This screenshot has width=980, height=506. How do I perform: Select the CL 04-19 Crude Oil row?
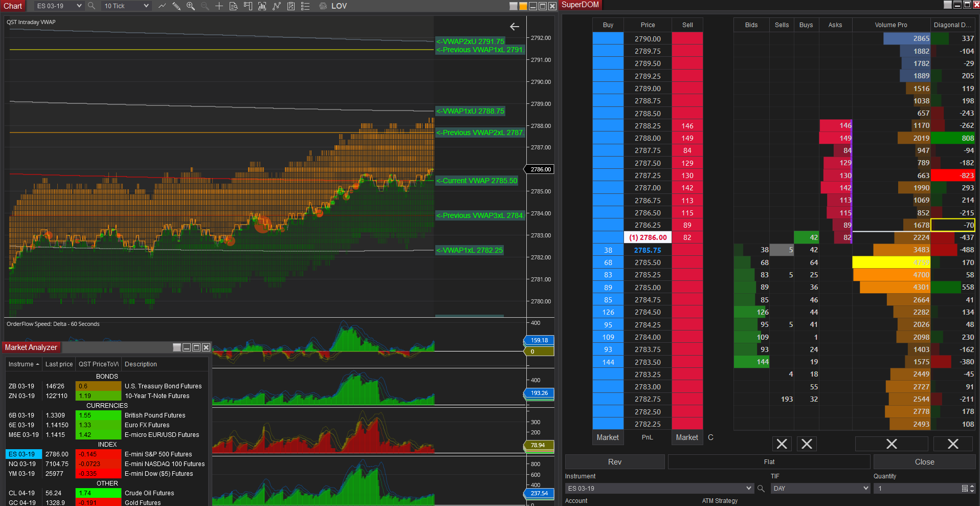pos(106,493)
